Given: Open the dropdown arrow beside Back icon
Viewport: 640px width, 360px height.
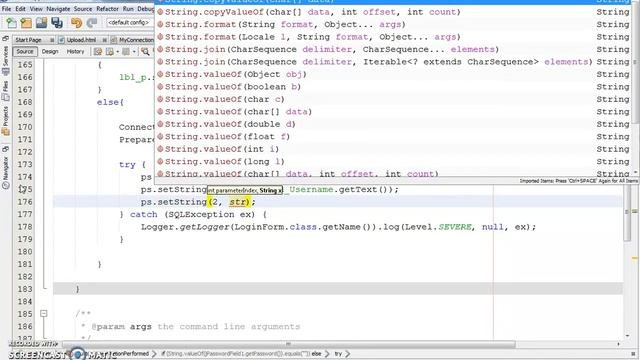Looking at the screenshot, I should click(118, 52).
